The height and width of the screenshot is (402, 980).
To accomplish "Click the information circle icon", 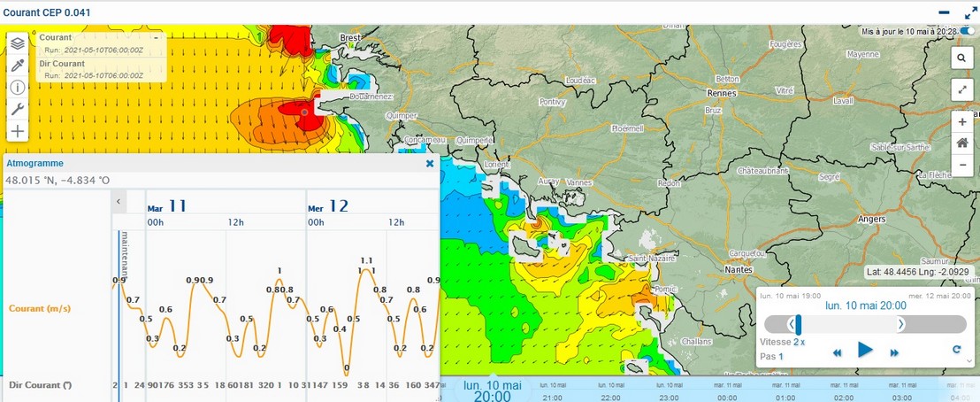I will pos(18,88).
